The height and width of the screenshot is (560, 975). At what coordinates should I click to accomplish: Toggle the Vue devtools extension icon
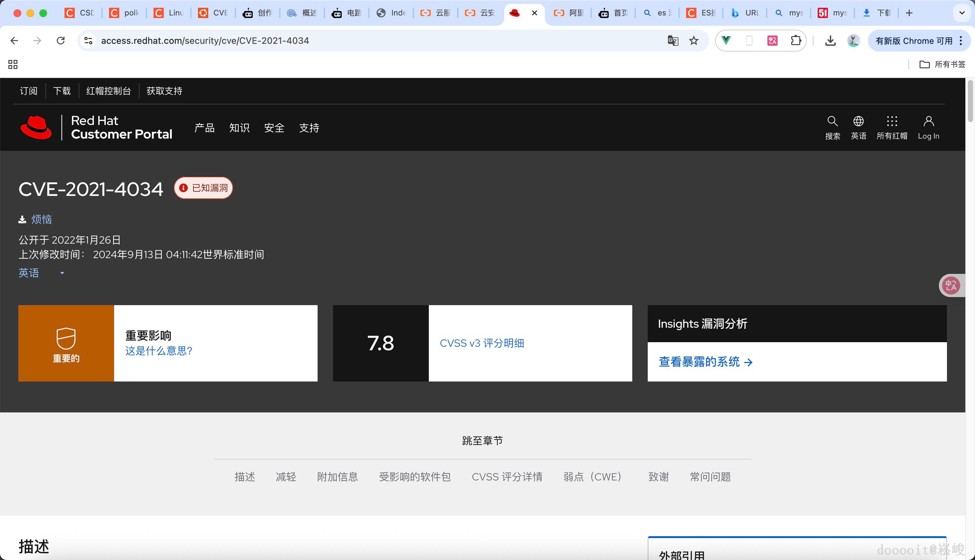point(726,40)
